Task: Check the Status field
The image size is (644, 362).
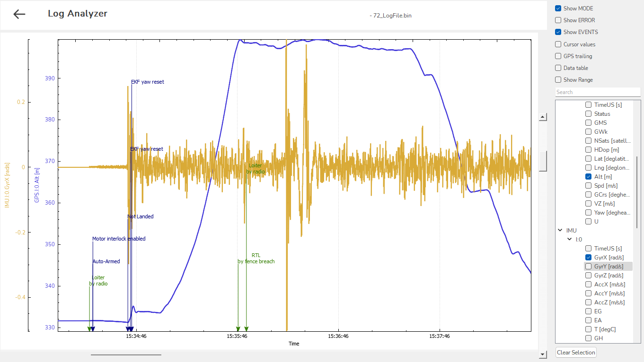Action: coord(589,114)
